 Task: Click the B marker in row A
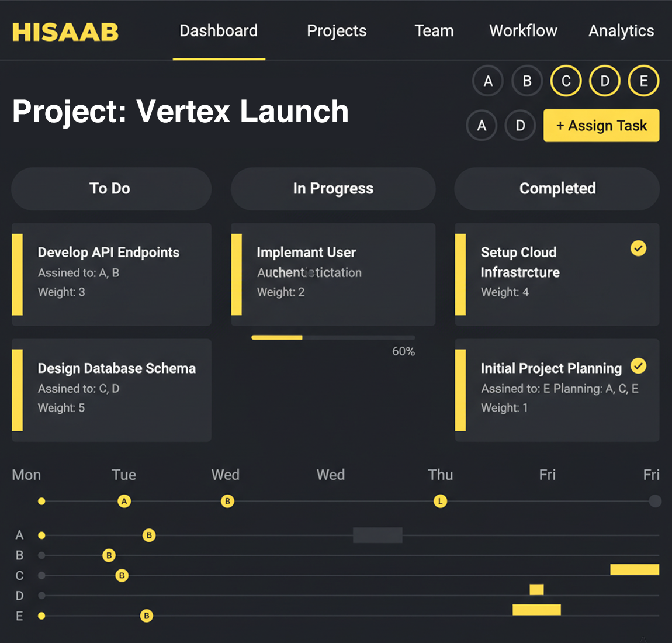(149, 535)
